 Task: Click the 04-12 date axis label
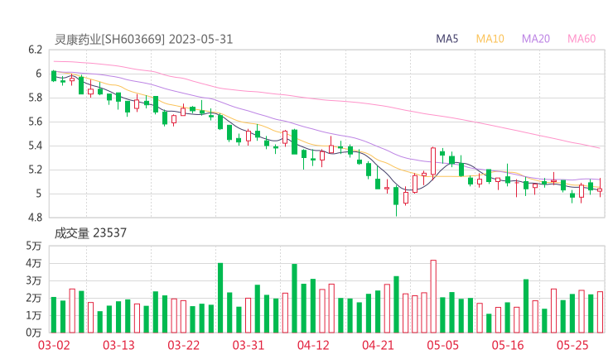[x=313, y=345]
